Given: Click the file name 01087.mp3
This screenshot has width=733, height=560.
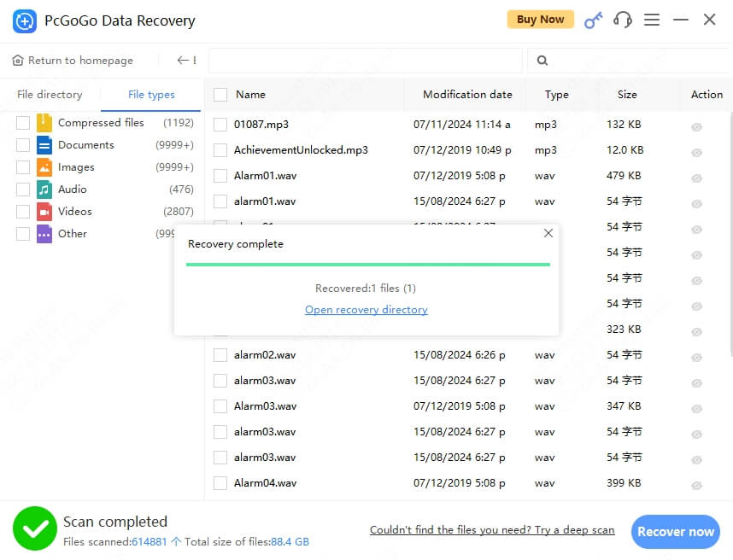Looking at the screenshot, I should (x=261, y=125).
